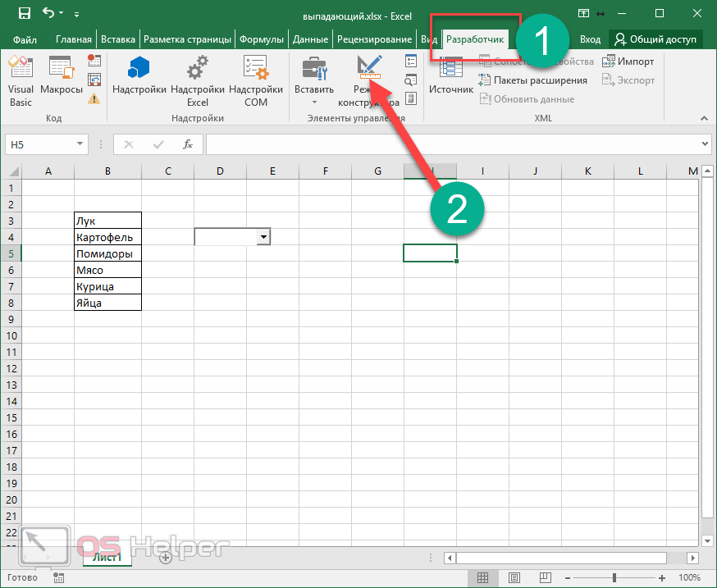Open Надстройки Excel add-ins dialog
Viewport: 717px width, 588px height.
click(197, 80)
